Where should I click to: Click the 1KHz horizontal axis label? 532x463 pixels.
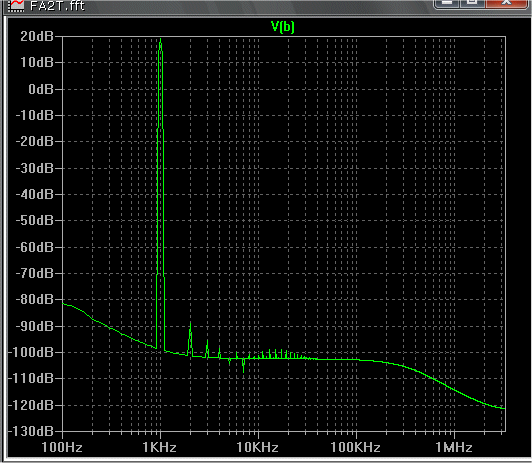tap(159, 447)
